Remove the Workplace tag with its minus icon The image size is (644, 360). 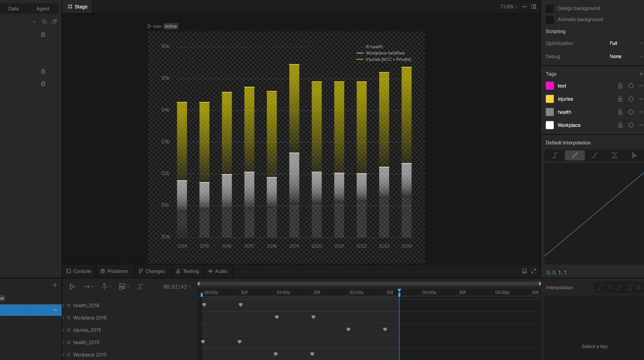coord(641,125)
